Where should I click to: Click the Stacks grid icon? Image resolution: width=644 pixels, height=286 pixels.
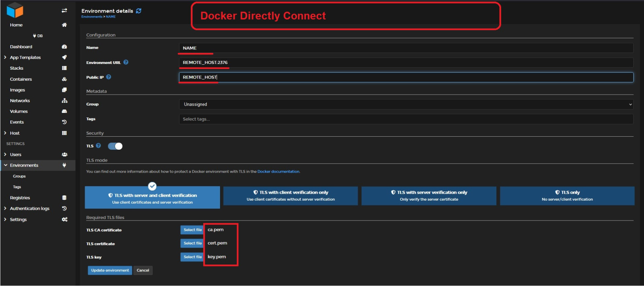(64, 68)
